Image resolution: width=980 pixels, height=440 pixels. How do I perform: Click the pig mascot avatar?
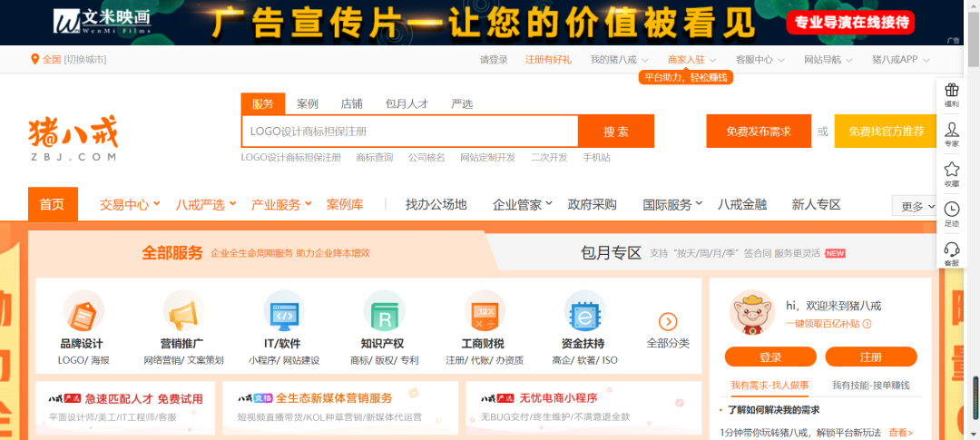coord(752,312)
